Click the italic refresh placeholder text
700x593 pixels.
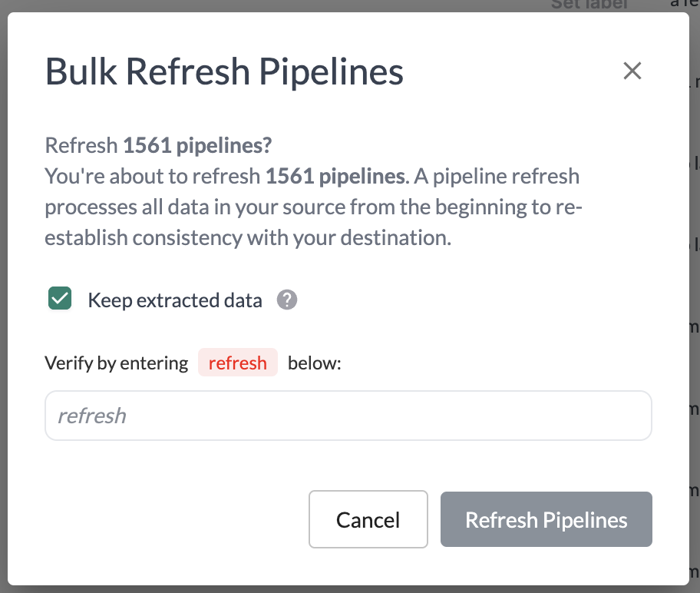(x=92, y=416)
